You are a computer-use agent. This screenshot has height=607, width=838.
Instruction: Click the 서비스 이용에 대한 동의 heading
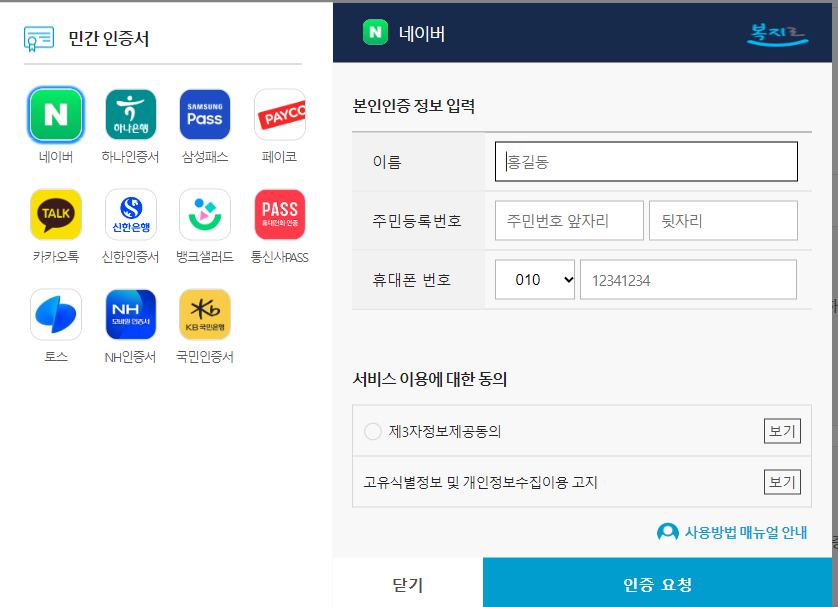pyautogui.click(x=430, y=379)
